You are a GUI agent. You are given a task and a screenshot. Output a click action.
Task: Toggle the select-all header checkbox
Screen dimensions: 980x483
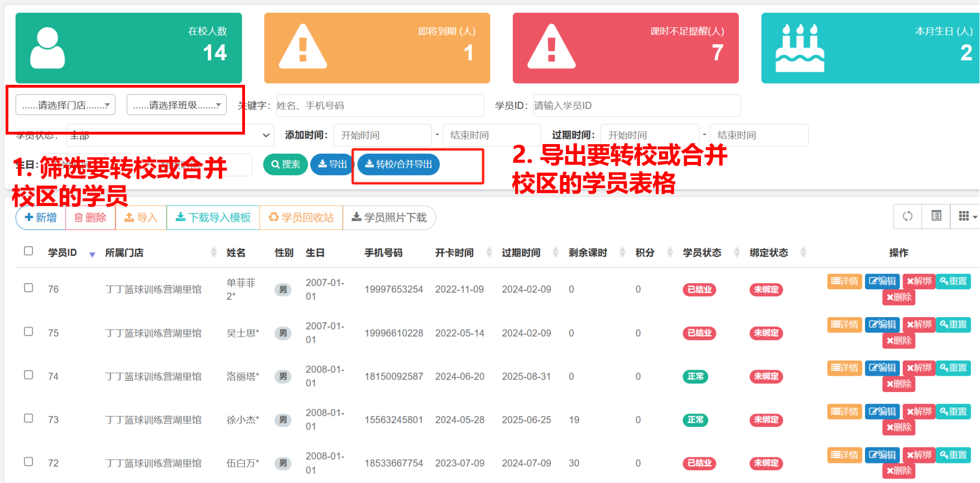tap(28, 251)
